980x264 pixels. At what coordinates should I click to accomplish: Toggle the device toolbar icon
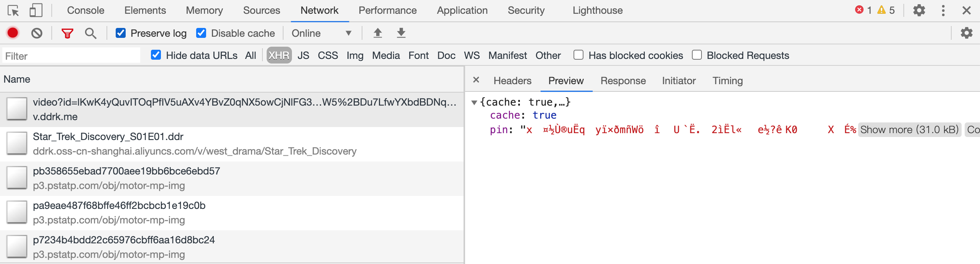pos(36,11)
